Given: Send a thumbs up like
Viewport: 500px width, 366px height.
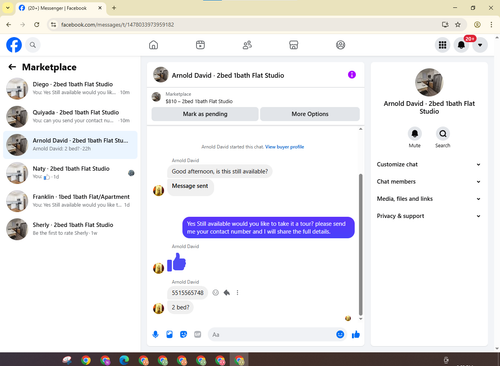Looking at the screenshot, I should click(356, 334).
